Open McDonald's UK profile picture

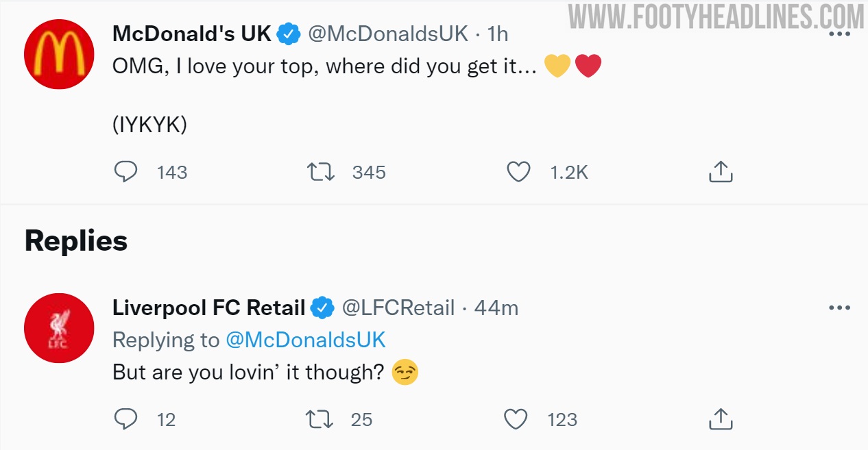pos(58,54)
